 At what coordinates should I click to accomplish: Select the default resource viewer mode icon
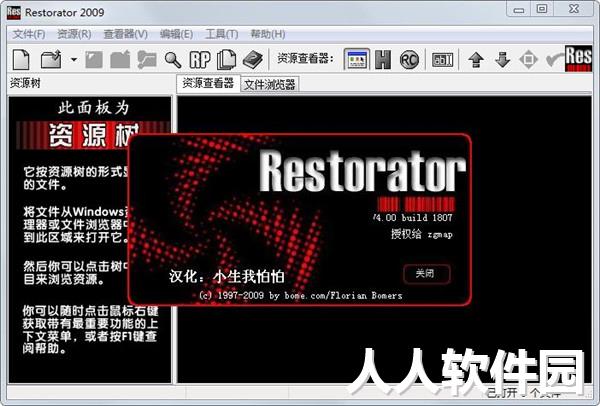pos(357,59)
